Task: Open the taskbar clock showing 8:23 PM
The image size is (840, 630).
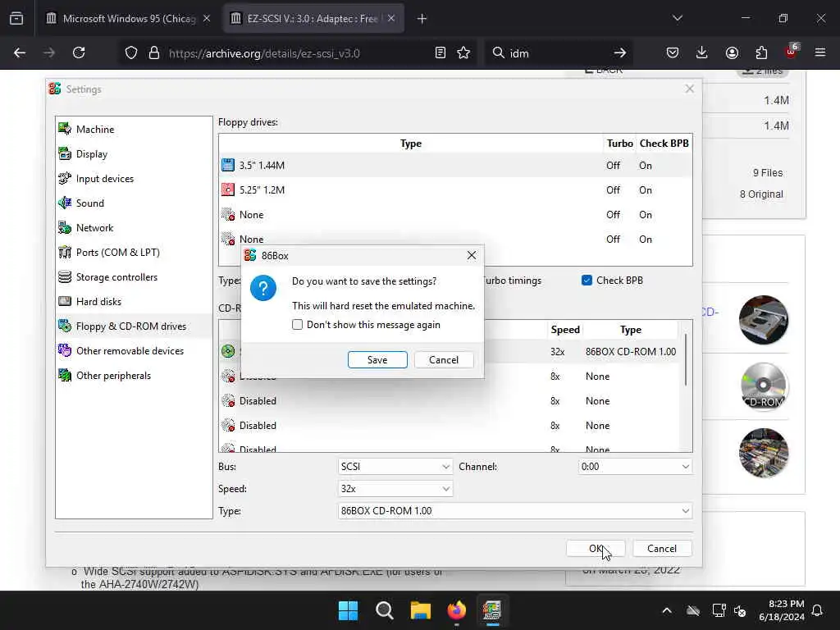Action: (782, 610)
